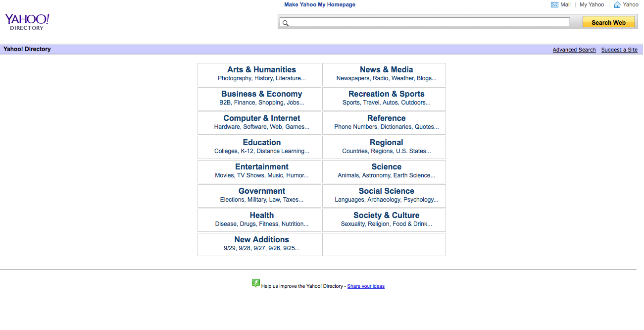Click the Shopping subcategory link

[271, 103]
